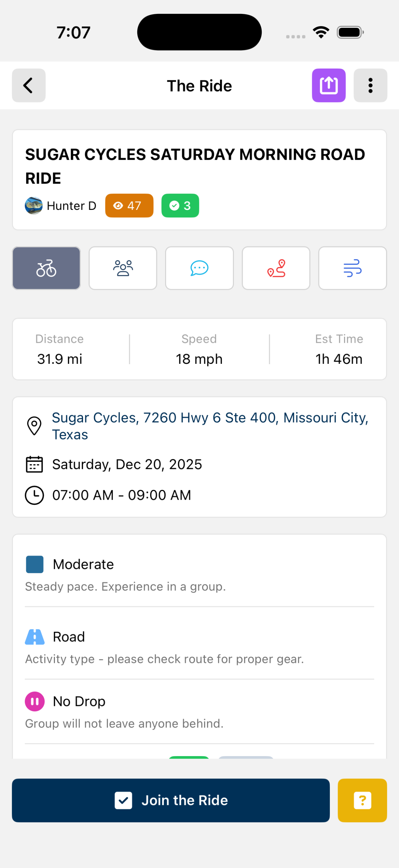Viewport: 399px width, 868px height.
Task: Switch to the riders group tab
Action: point(123,268)
